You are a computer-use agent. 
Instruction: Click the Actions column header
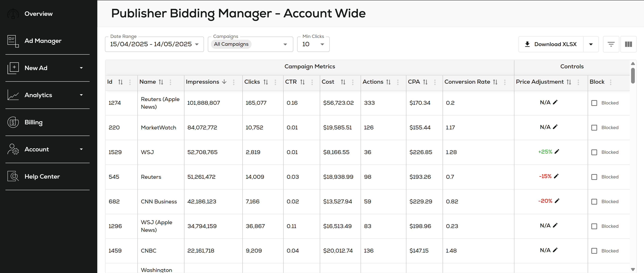pyautogui.click(x=373, y=82)
